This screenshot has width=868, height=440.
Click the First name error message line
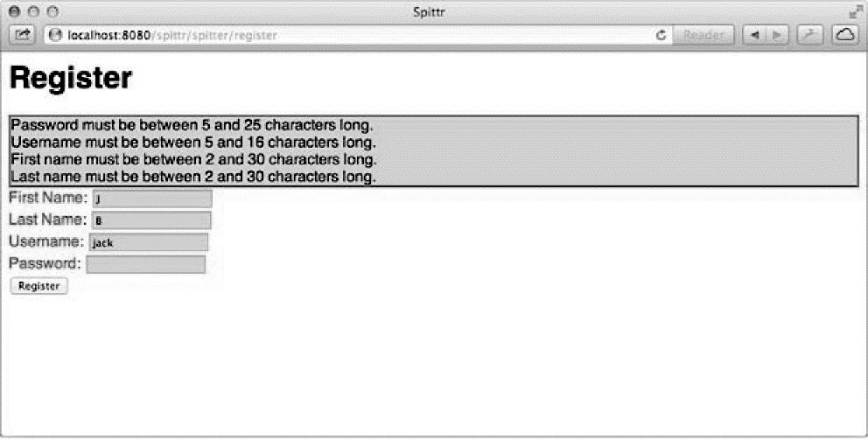click(193, 159)
